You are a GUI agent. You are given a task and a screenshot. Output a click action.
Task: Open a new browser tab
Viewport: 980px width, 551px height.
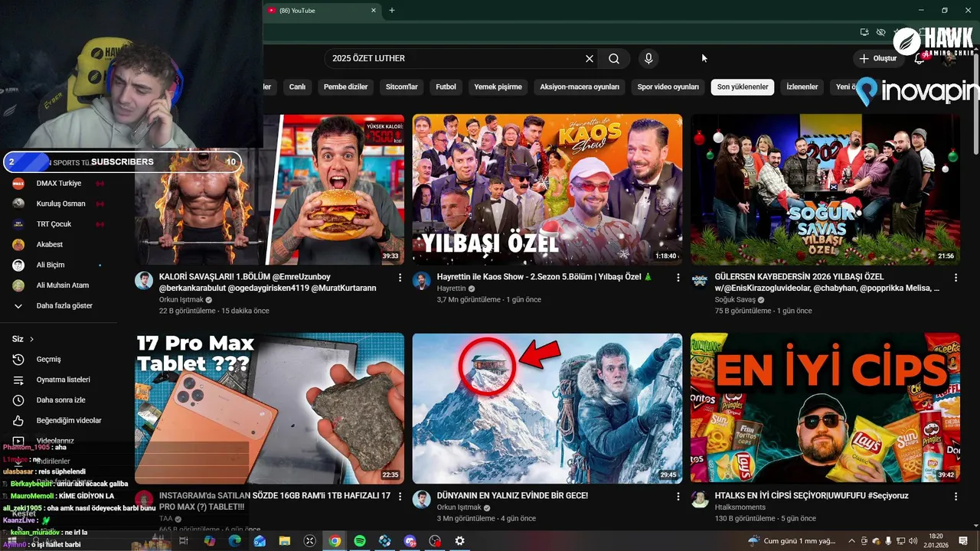pyautogui.click(x=392, y=11)
